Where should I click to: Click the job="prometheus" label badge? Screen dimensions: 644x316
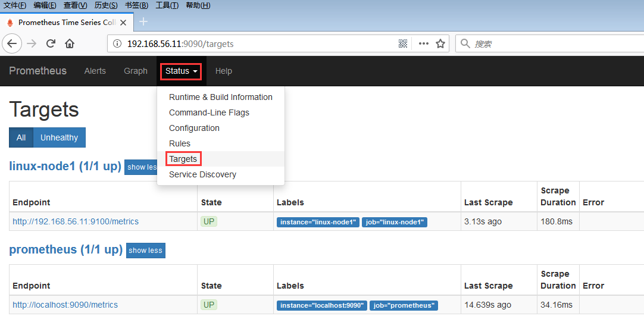click(x=404, y=305)
